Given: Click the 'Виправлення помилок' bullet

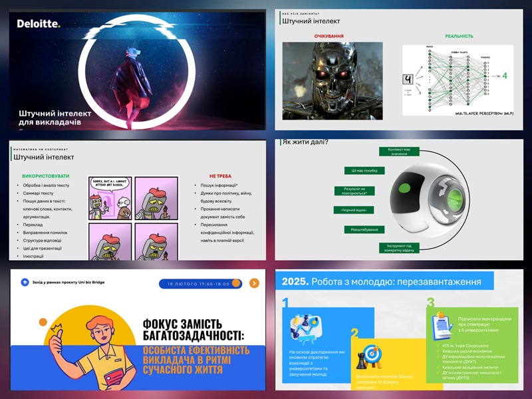Looking at the screenshot, I should pyautogui.click(x=45, y=232).
